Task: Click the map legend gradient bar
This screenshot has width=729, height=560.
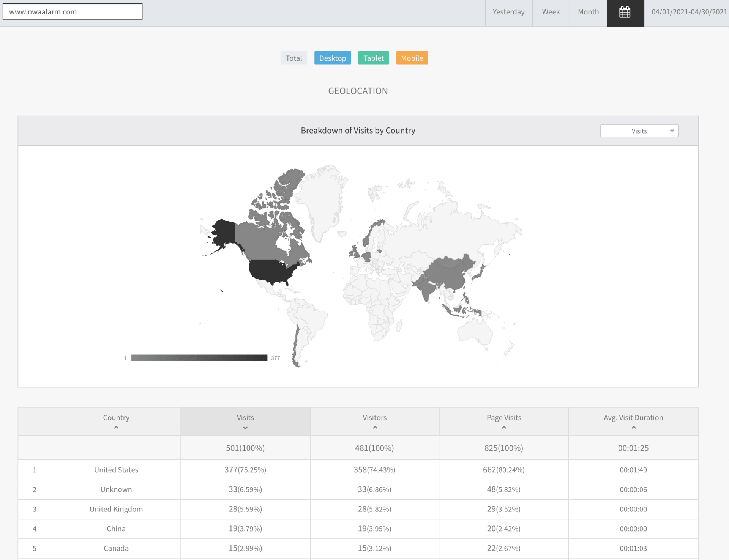Action: [x=199, y=358]
